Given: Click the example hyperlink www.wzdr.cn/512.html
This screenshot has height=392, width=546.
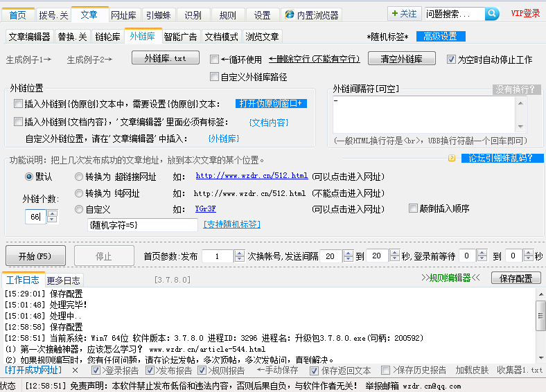Looking at the screenshot, I should pyautogui.click(x=252, y=175).
